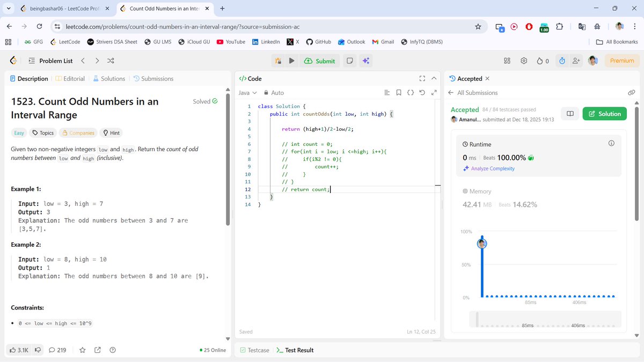
Task: Click the Easy difficulty tag
Action: tap(19, 132)
